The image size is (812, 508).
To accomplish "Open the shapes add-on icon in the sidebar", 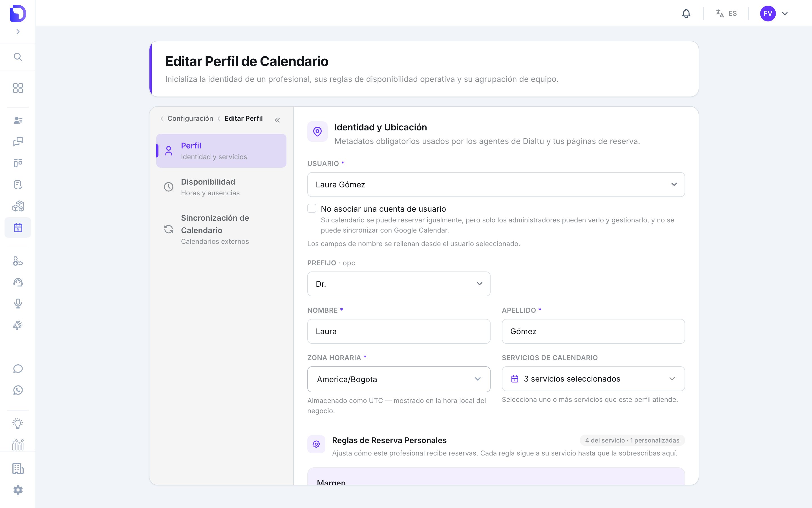I will (18, 261).
